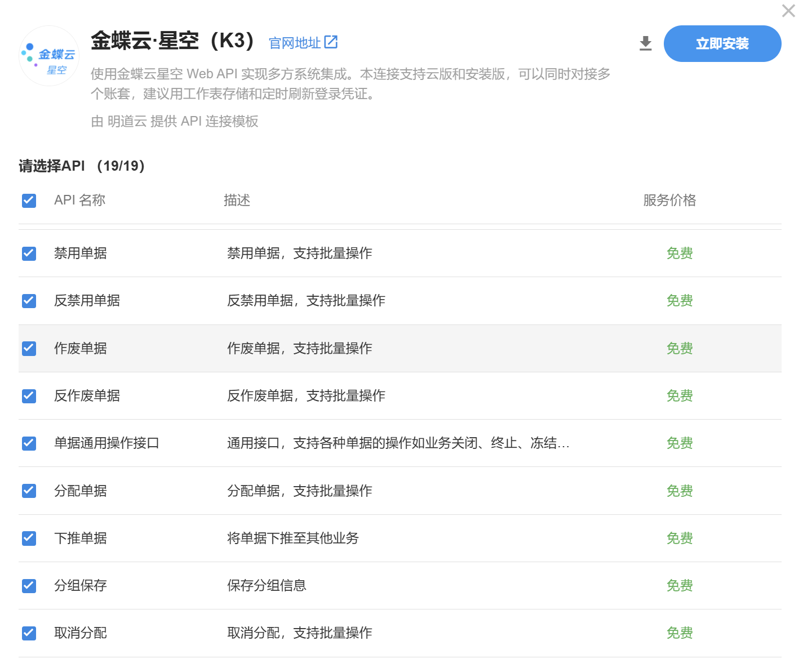Uncheck the 下推单据 checkbox
The width and height of the screenshot is (803, 672).
(x=29, y=539)
